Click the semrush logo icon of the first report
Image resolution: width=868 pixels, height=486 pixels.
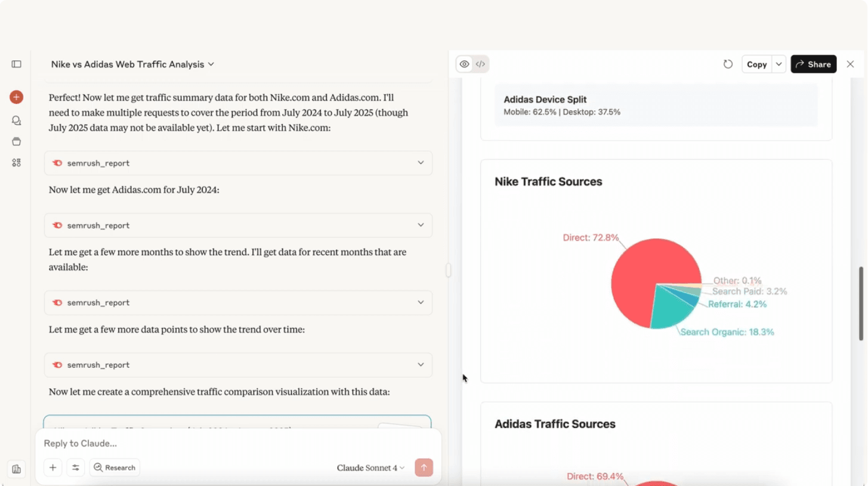click(x=57, y=163)
